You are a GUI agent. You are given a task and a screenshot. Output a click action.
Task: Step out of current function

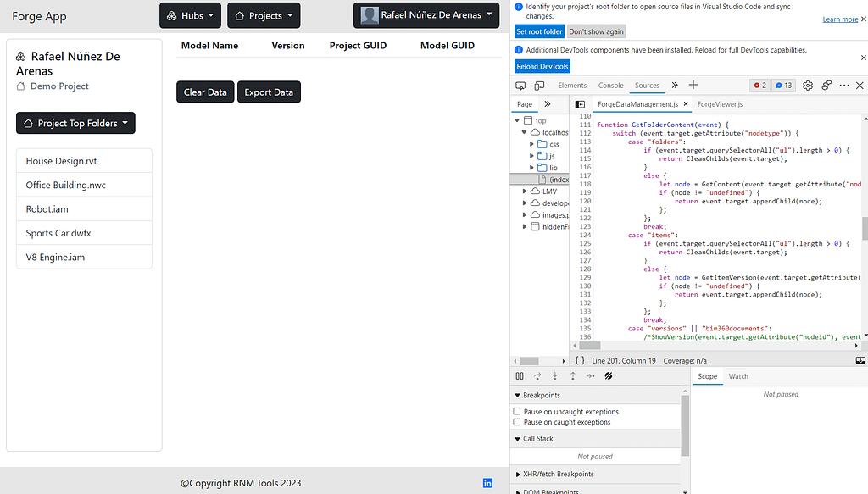[x=573, y=376]
